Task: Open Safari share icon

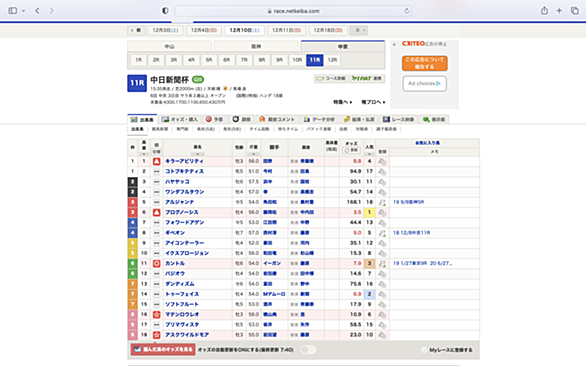Action: tap(544, 10)
